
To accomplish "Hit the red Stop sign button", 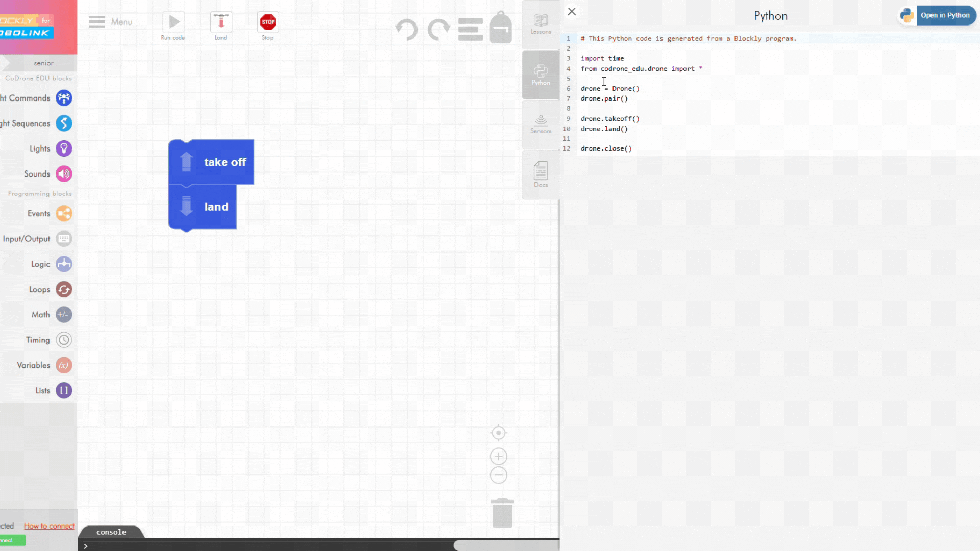I will 268,22.
